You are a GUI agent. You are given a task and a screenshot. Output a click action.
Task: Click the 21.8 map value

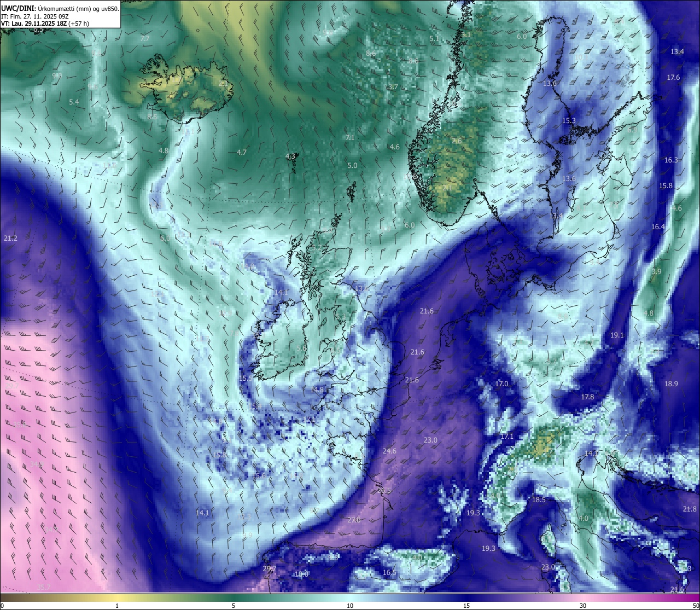[x=690, y=509]
